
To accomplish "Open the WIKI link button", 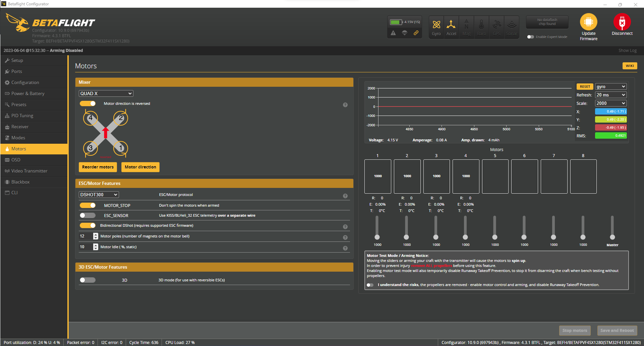I will pos(630,66).
